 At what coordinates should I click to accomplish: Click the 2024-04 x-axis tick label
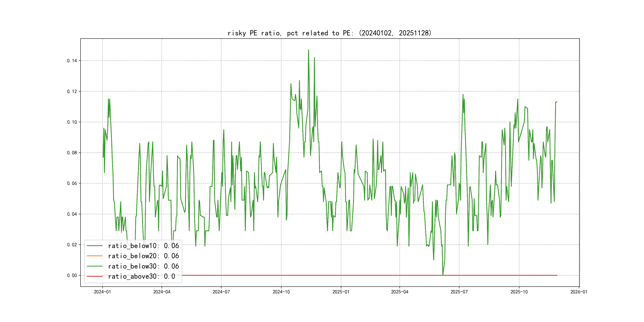pos(162,292)
